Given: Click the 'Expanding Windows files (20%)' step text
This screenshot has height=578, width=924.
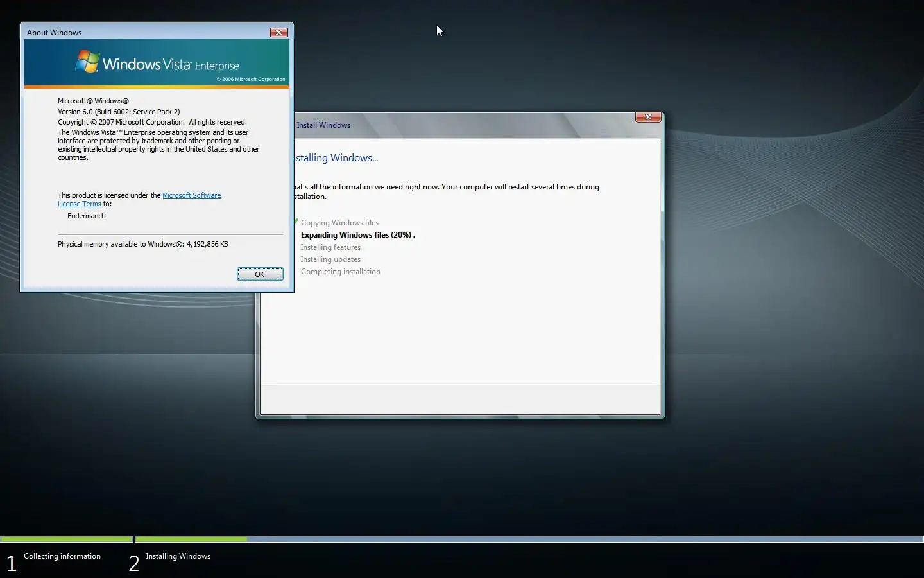Looking at the screenshot, I should point(358,235).
